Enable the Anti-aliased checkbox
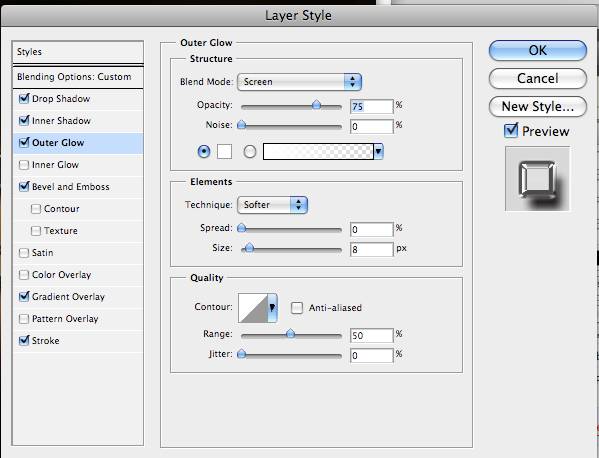 (x=297, y=307)
